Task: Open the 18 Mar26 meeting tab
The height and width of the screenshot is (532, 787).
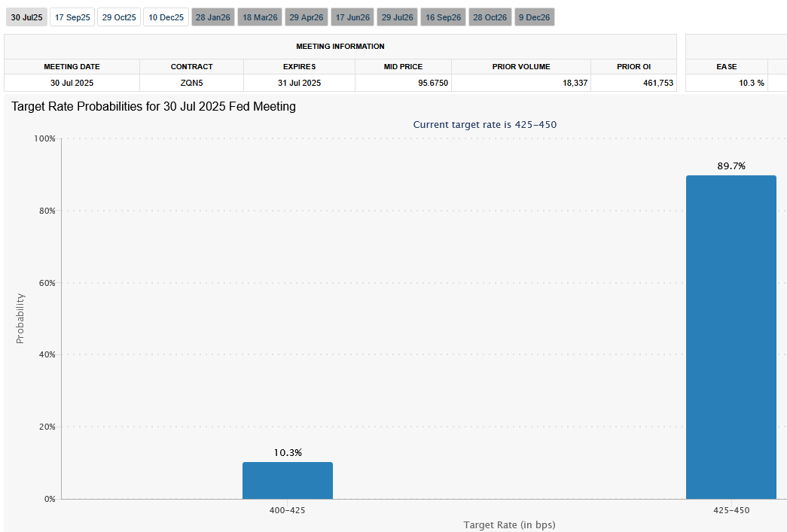Action: [x=260, y=17]
